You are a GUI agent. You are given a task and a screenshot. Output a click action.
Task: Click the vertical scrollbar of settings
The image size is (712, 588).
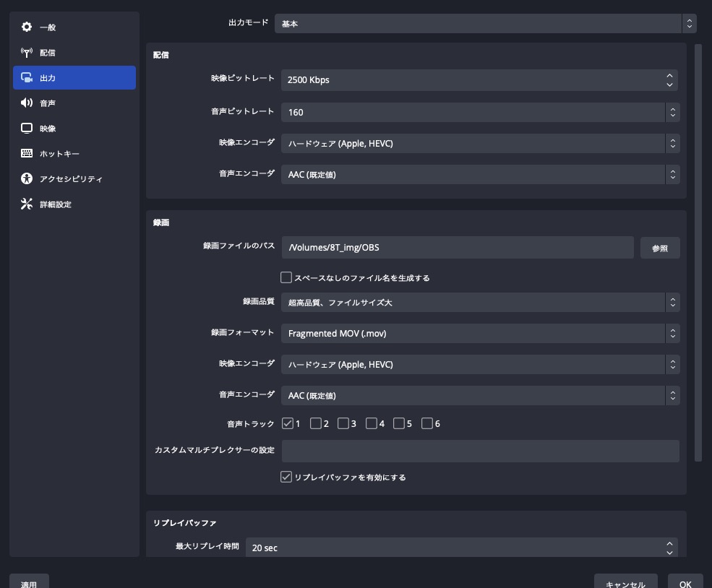tap(698, 253)
